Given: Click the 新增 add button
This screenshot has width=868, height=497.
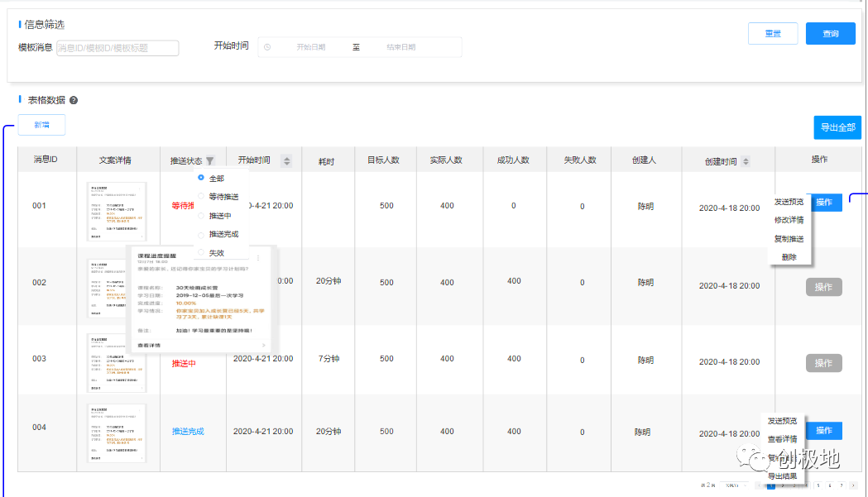Looking at the screenshot, I should [41, 125].
